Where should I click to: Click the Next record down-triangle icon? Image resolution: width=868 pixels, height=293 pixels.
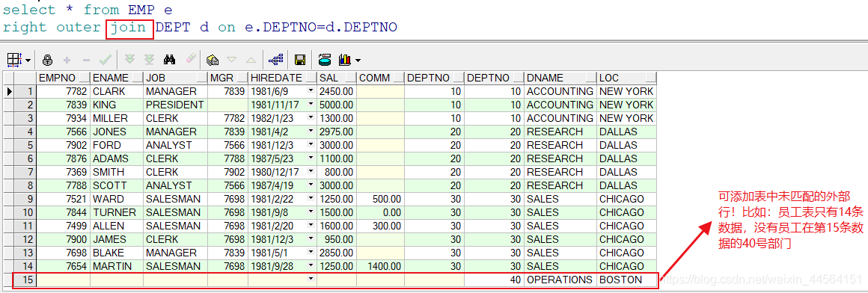click(232, 59)
